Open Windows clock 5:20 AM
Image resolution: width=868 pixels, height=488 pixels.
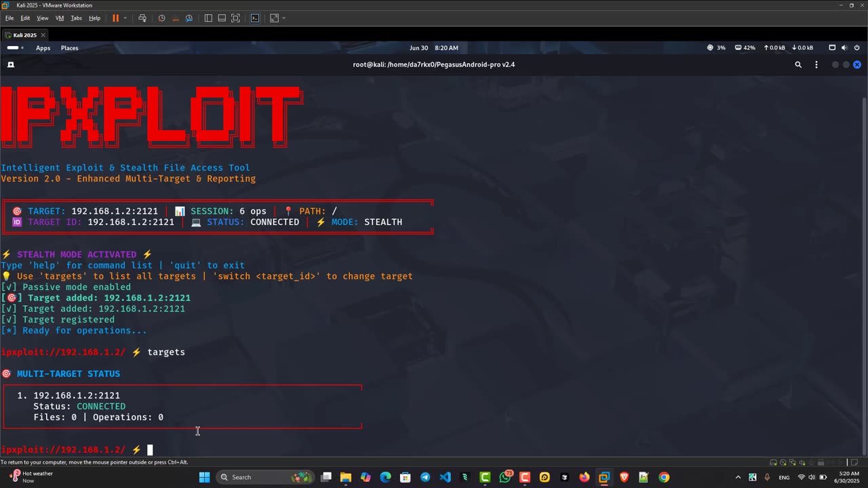(x=849, y=477)
